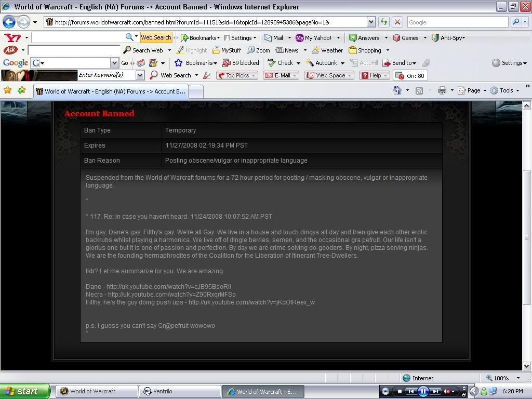This screenshot has height=399, width=532.
Task: Expand the Enter Keyword(s) dropdown
Action: coord(140,75)
